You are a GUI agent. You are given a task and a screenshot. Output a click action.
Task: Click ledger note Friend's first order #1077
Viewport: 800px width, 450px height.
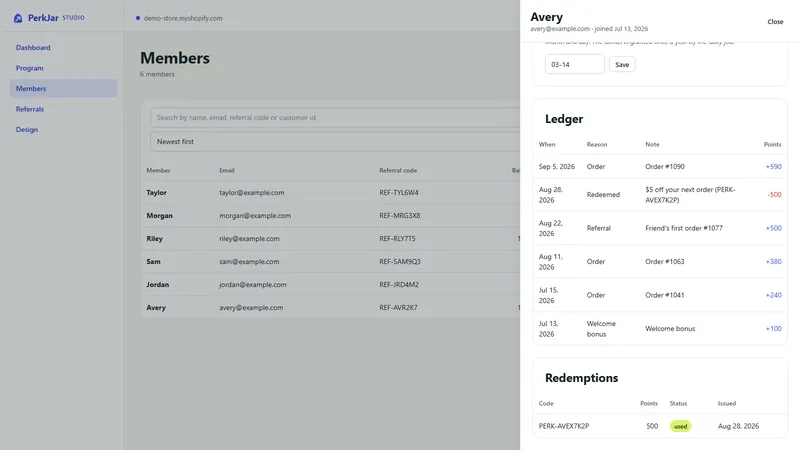click(684, 228)
